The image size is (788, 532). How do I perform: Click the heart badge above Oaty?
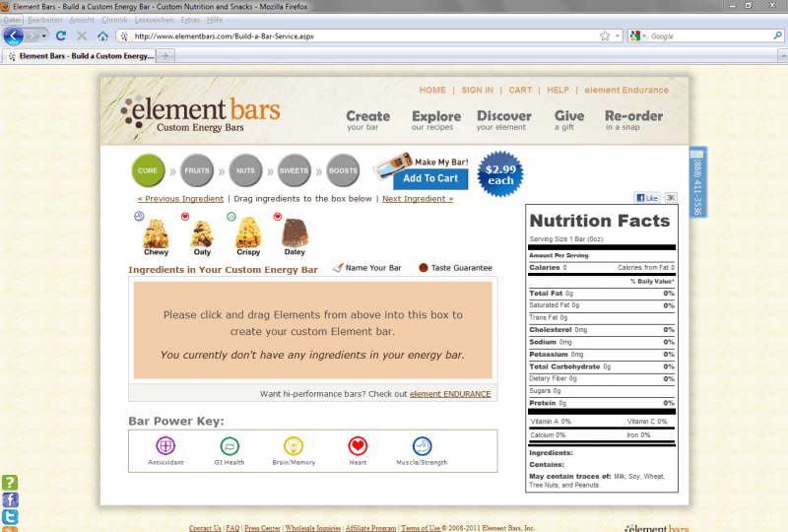pyautogui.click(x=185, y=216)
